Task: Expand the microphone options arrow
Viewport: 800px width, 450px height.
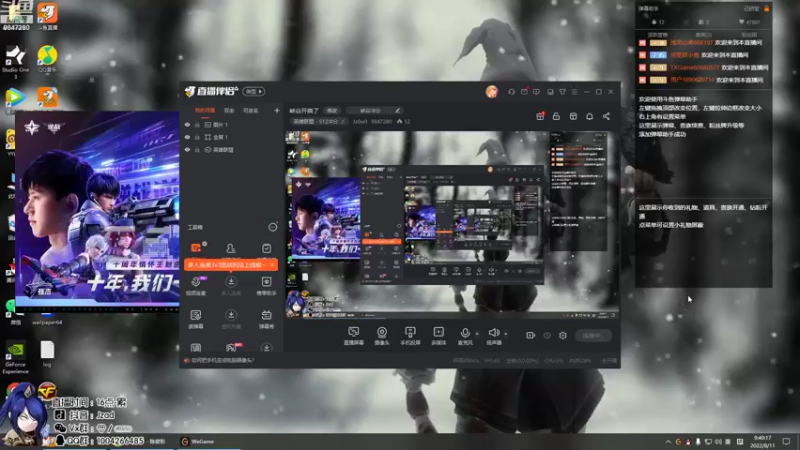Action: pos(478,334)
